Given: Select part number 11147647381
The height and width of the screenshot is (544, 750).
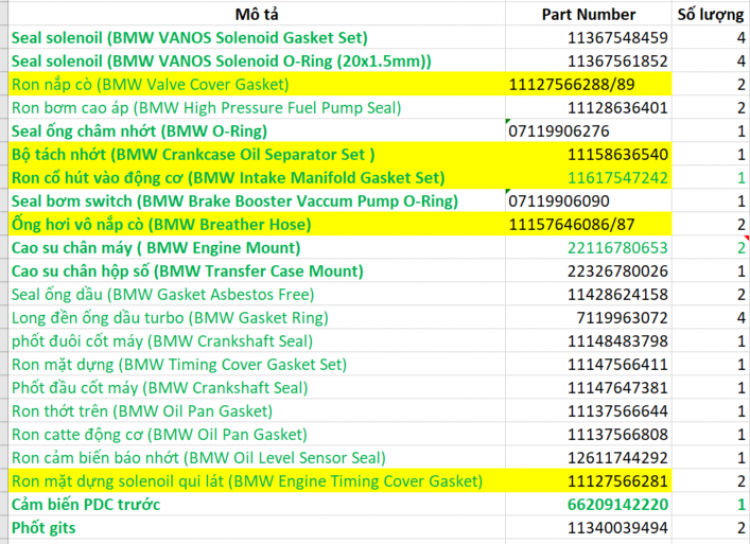Looking at the screenshot, I should [x=588, y=388].
